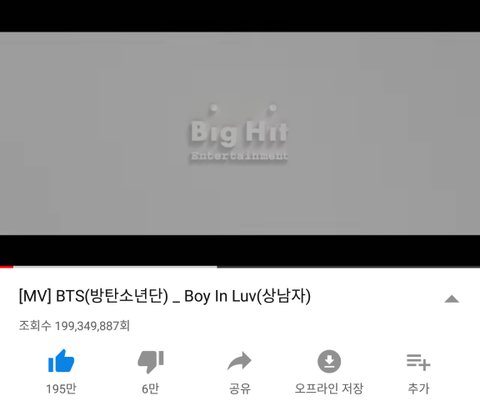
Task: Tap the Big Hit Entertainment logo in the video
Action: point(239,133)
